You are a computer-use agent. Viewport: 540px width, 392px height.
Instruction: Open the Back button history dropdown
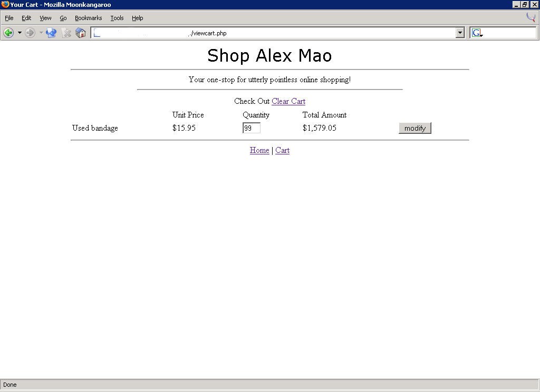20,33
